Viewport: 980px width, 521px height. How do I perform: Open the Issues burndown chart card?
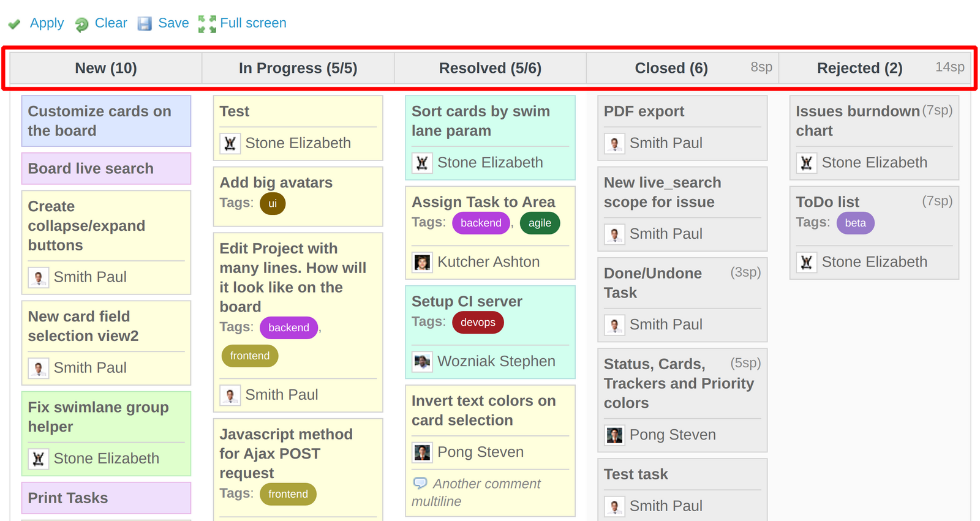tap(858, 121)
